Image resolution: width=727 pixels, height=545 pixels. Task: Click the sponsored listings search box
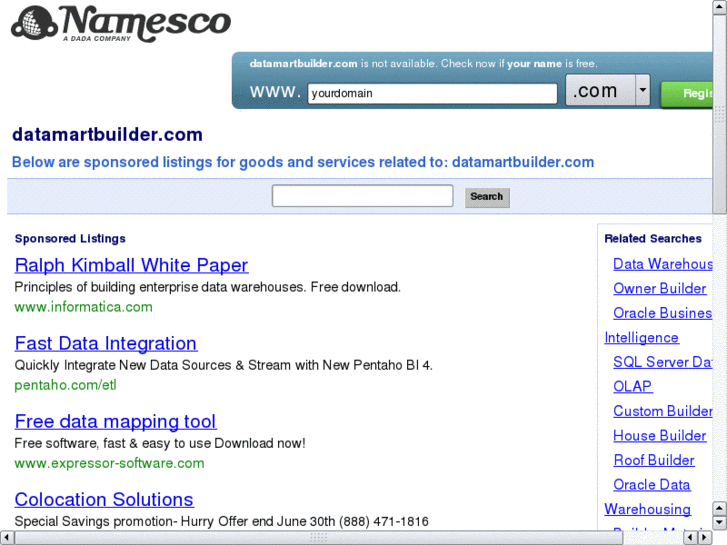(x=363, y=196)
